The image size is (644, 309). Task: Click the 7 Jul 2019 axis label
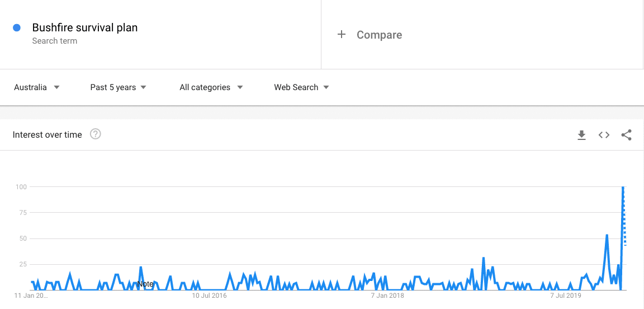pyautogui.click(x=566, y=296)
